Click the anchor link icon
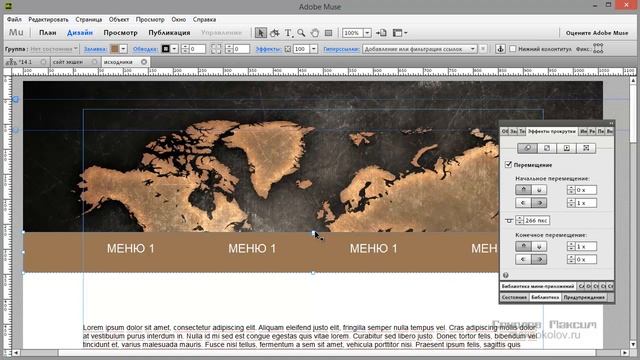 coord(500,49)
